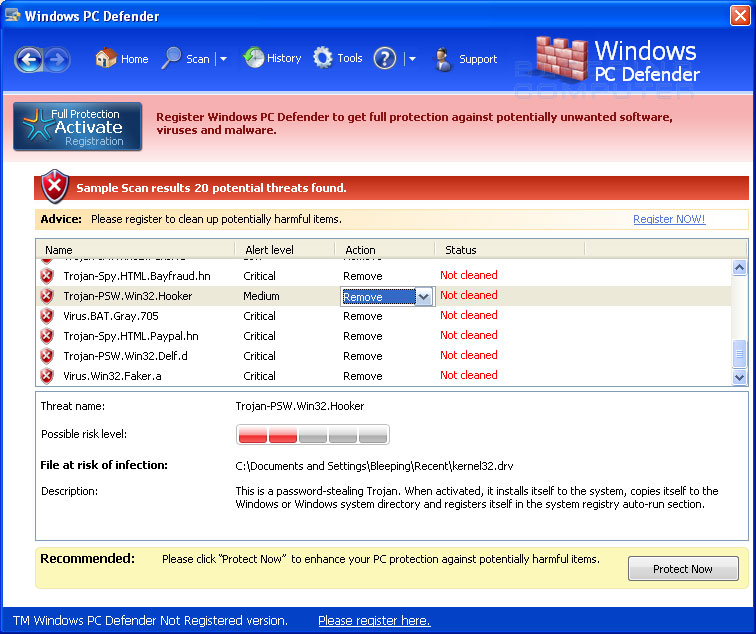The image size is (756, 634).
Task: Click threat icon beside Trojan-Spy.HTML.Paypal.hn
Action: 47,336
